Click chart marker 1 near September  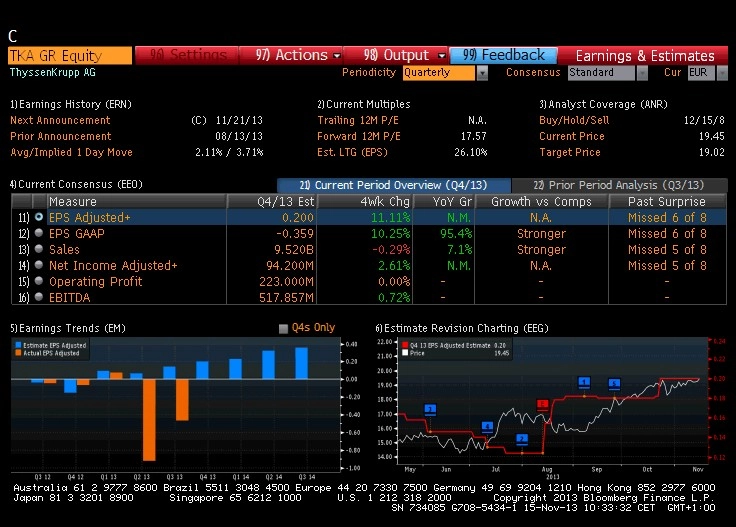tap(584, 382)
